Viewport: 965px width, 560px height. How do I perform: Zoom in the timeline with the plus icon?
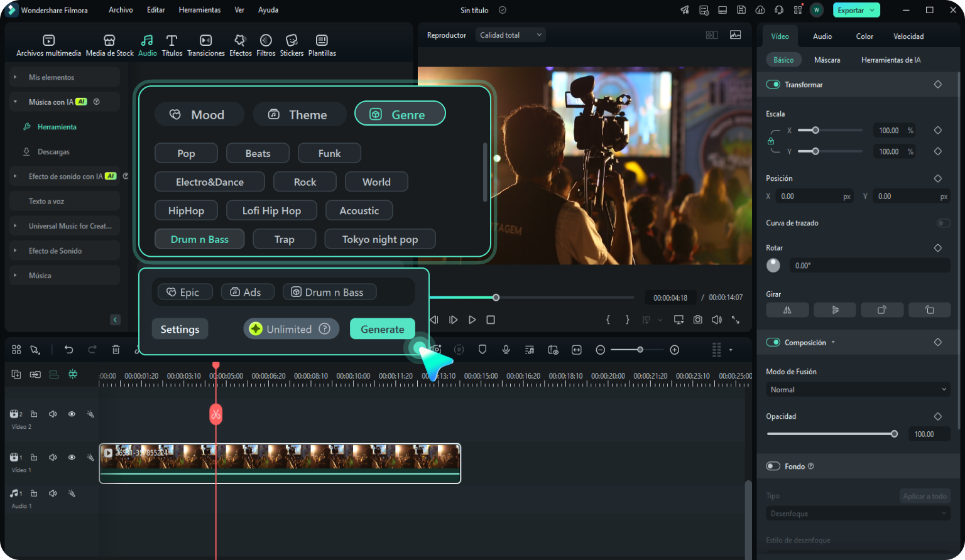pyautogui.click(x=675, y=350)
